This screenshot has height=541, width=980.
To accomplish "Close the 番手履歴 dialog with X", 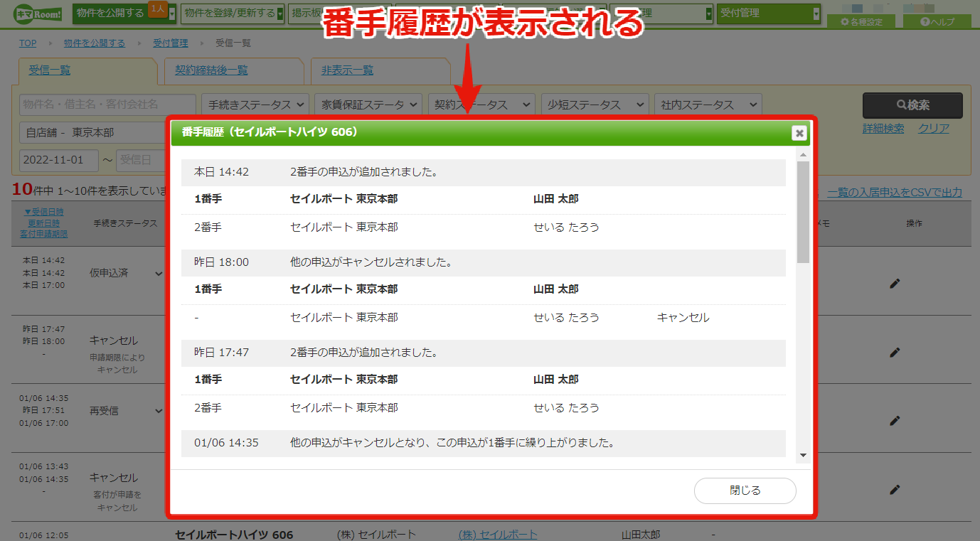I will (x=799, y=133).
